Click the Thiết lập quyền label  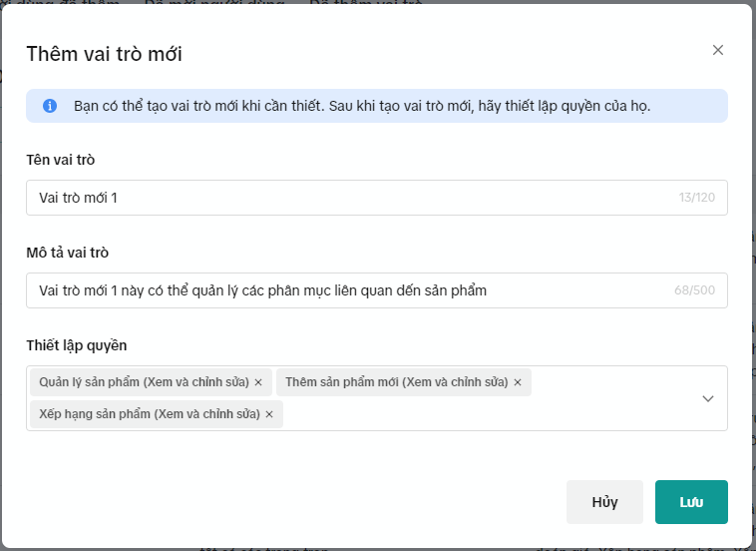[77, 345]
